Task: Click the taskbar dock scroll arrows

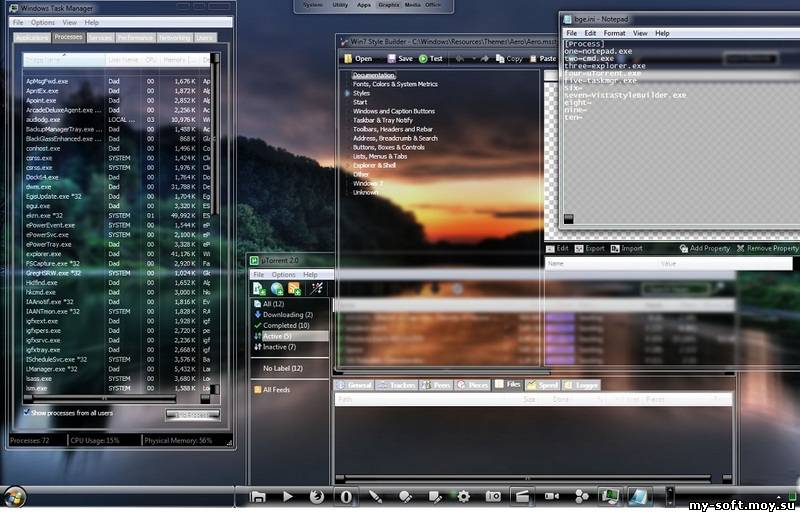Action: pyautogui.click(x=670, y=496)
